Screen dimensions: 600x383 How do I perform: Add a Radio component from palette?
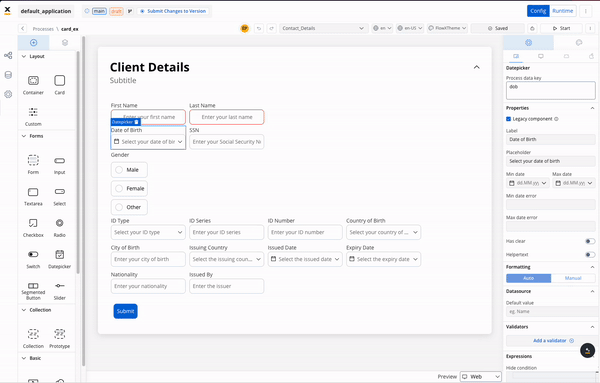[60, 227]
